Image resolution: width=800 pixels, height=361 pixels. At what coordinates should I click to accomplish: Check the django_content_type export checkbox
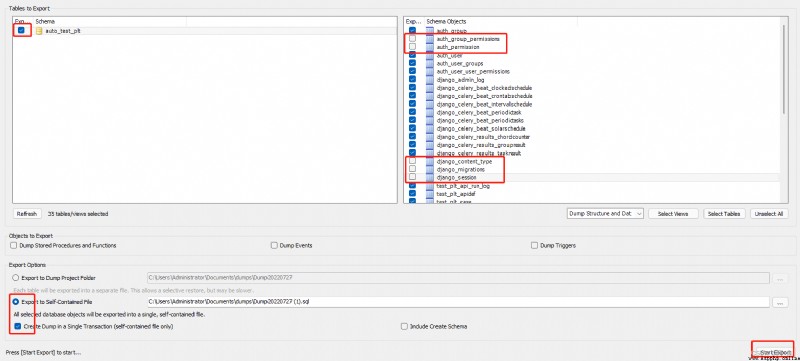pyautogui.click(x=412, y=161)
